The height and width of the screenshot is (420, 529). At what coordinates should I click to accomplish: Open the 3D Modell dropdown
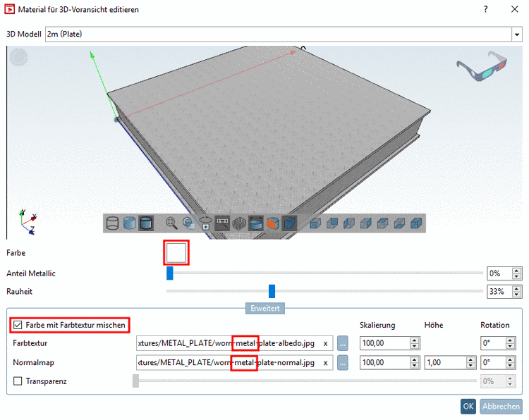tap(517, 34)
